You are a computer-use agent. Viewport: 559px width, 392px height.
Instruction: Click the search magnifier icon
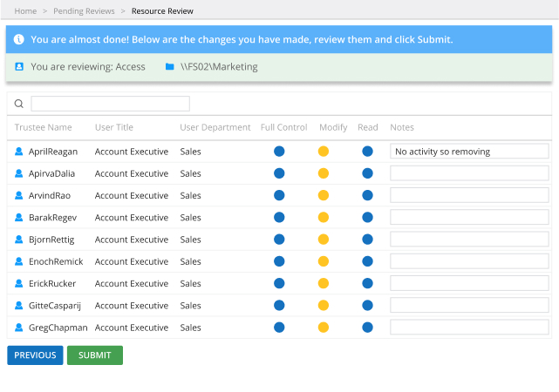click(19, 104)
